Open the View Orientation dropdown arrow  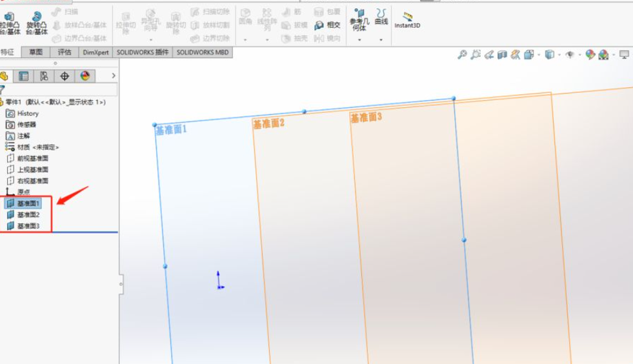tap(539, 55)
